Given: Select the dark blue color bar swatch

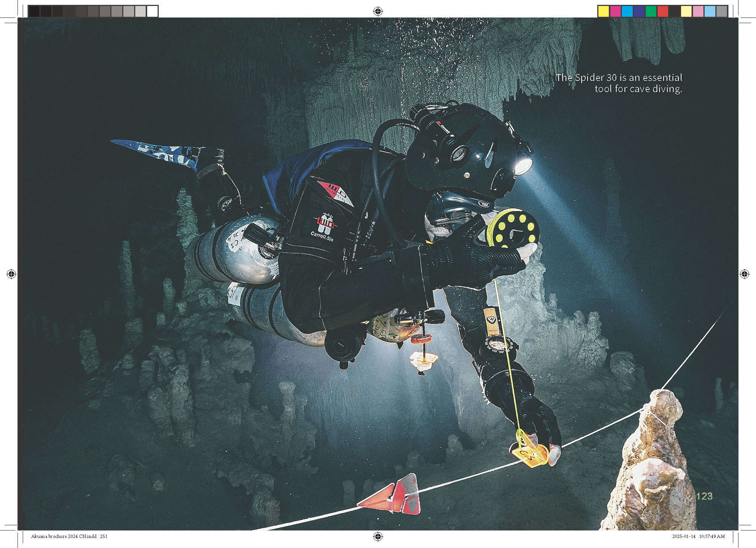Looking at the screenshot, I should 639,11.
